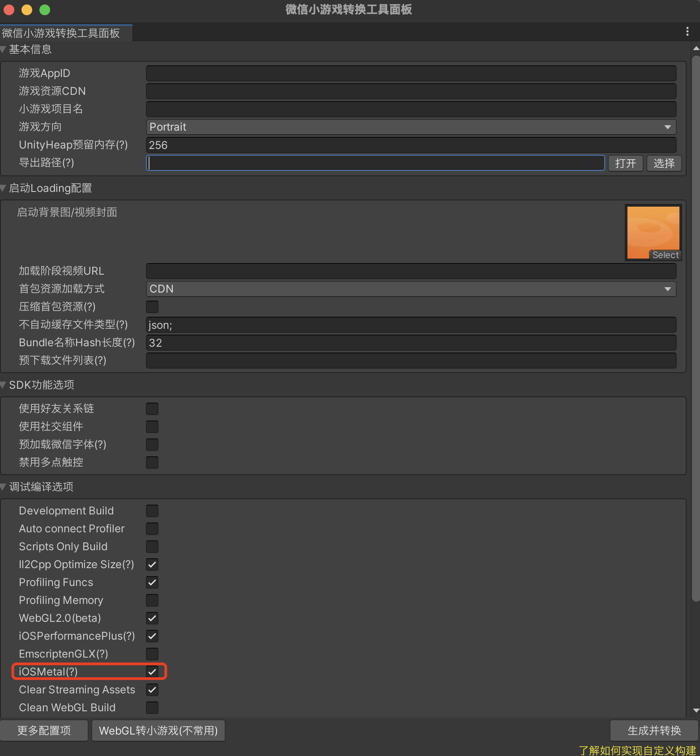Enable 预加载微信字体 checkbox
This screenshot has height=756, width=700.
152,445
